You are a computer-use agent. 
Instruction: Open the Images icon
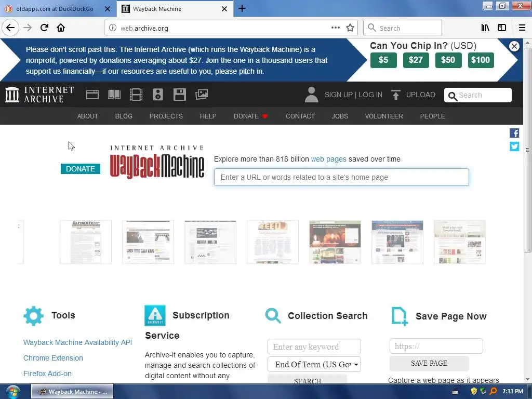tap(202, 95)
